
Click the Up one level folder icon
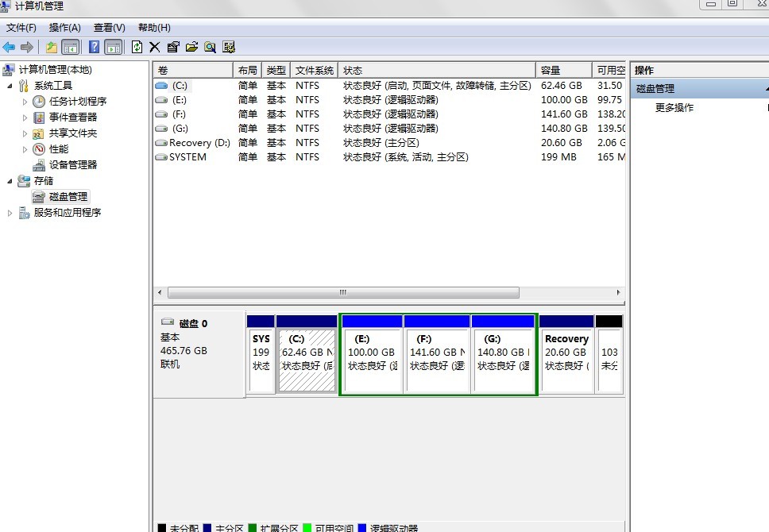[x=52, y=47]
